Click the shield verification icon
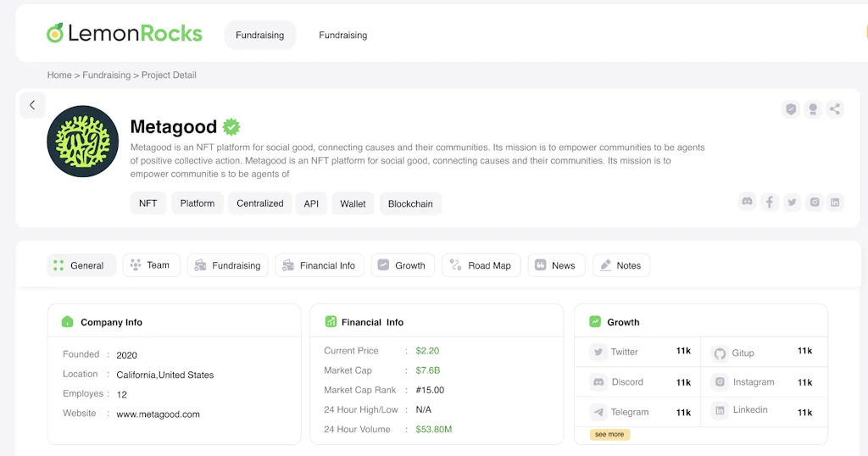Image resolution: width=868 pixels, height=456 pixels. [x=791, y=109]
